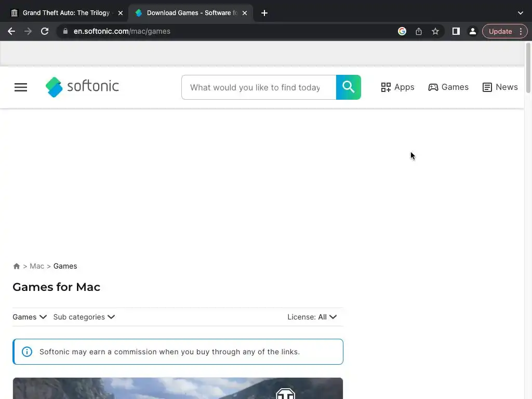Screen dimensions: 532x399
Task: Open the News section
Action: [x=500, y=87]
